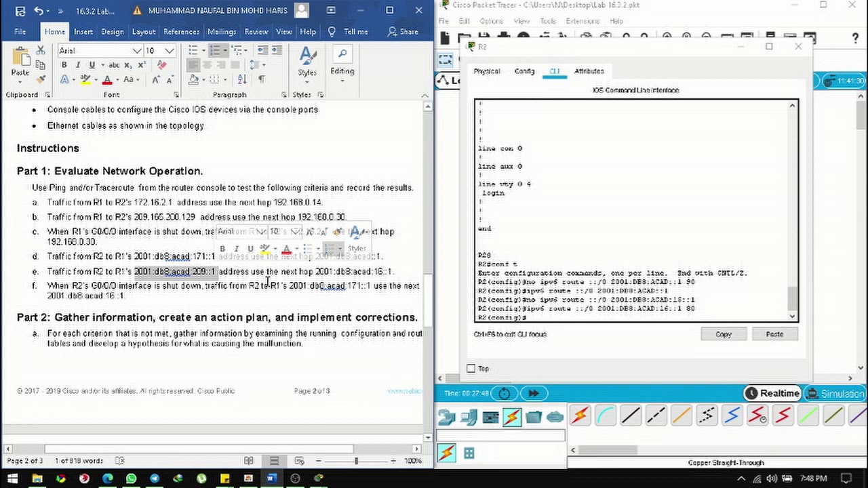Select the Copper Cross-Over dashed cable icon
The width and height of the screenshot is (868, 488).
[656, 415]
